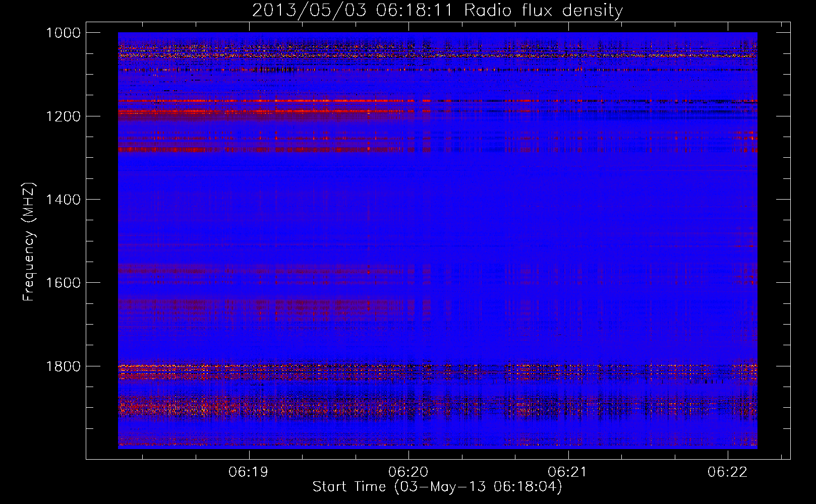
Task: Click the 1000 frequency tick label
Action: (x=63, y=33)
